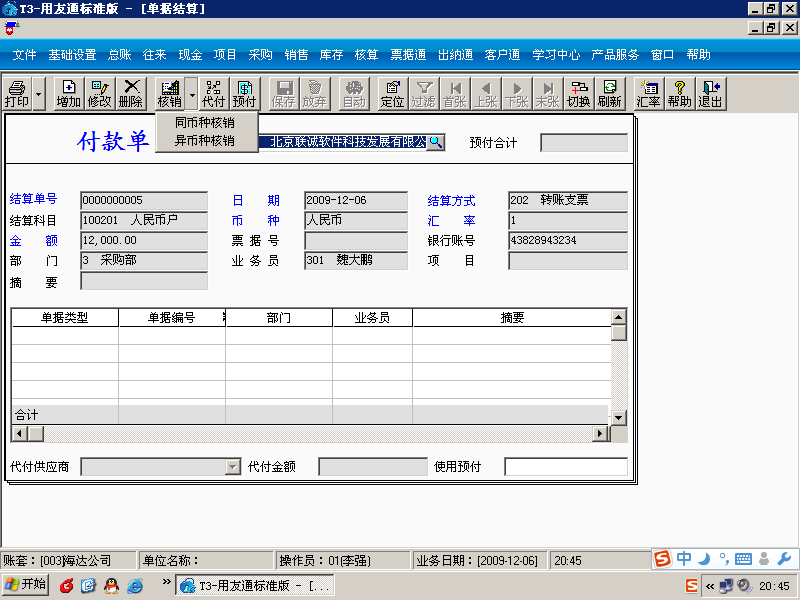Click the 帮助 toolbar help icon

(x=680, y=94)
